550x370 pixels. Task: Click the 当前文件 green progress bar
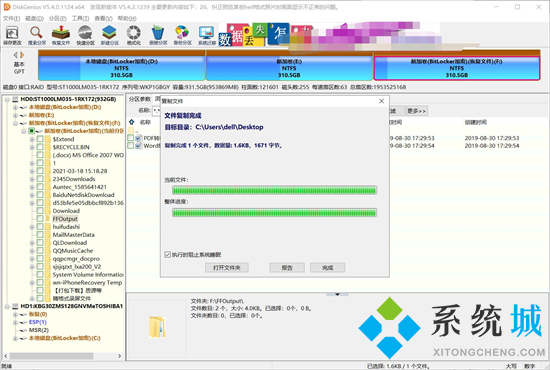(x=274, y=190)
